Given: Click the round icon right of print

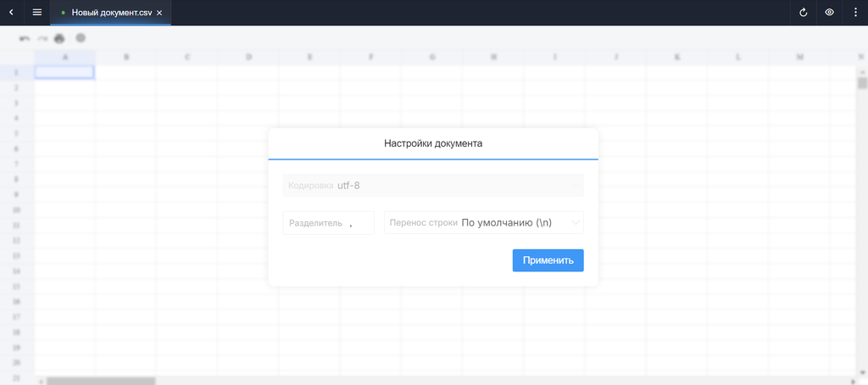Looking at the screenshot, I should pyautogui.click(x=81, y=37).
